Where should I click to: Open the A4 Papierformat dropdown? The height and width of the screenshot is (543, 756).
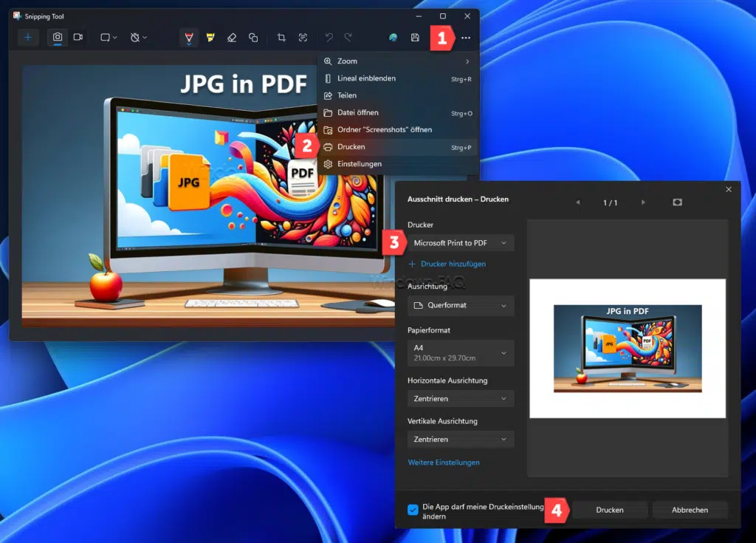click(x=460, y=352)
